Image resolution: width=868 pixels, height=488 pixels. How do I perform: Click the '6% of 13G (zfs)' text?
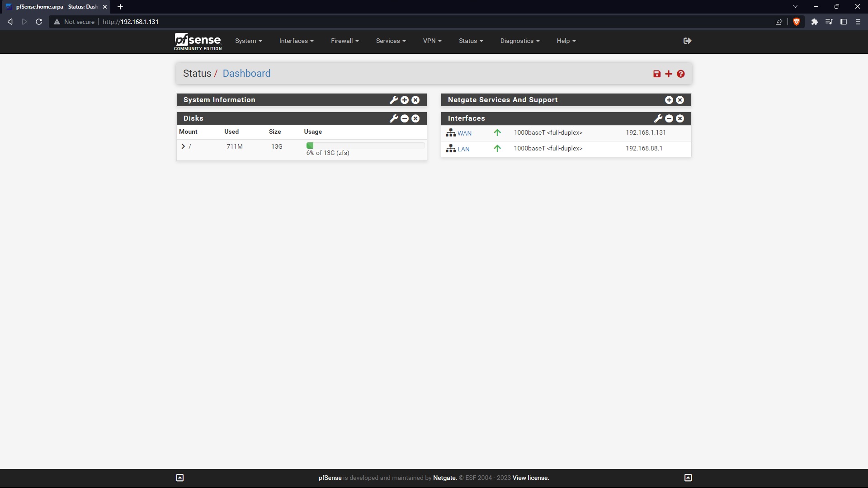(x=328, y=153)
